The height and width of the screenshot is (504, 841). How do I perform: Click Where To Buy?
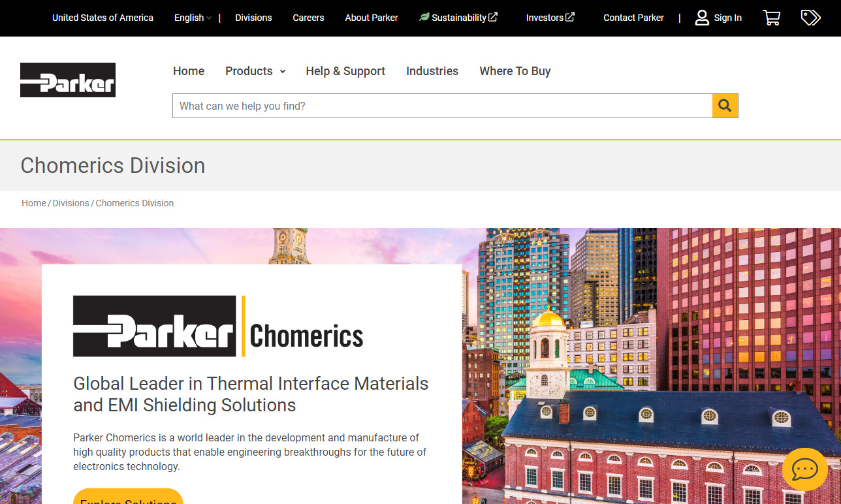[x=515, y=71]
